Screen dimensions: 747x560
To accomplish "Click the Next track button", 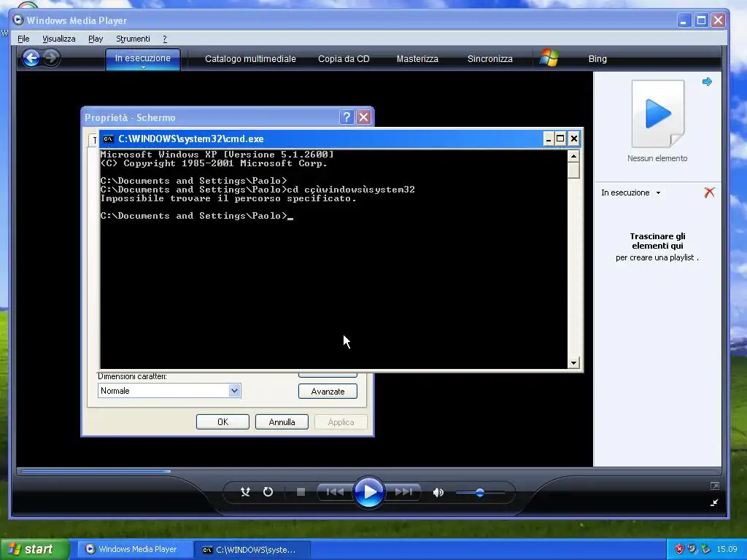I will [403, 492].
